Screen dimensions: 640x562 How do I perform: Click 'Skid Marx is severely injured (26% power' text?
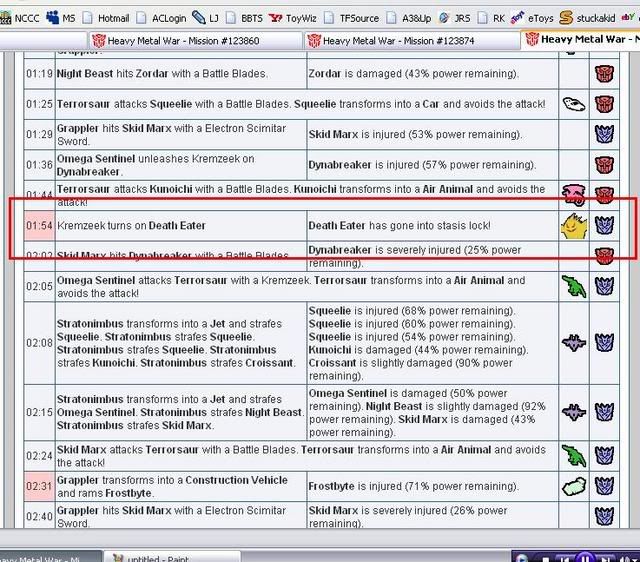pos(408,511)
